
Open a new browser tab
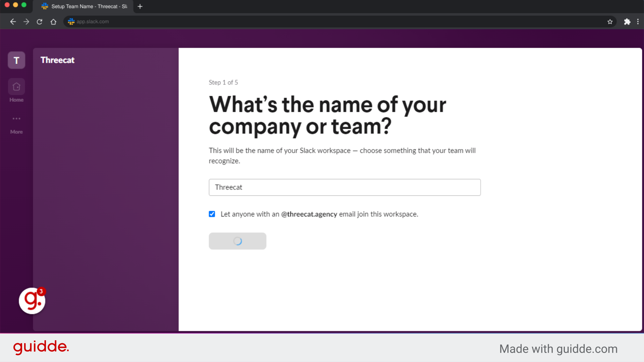pyautogui.click(x=140, y=6)
